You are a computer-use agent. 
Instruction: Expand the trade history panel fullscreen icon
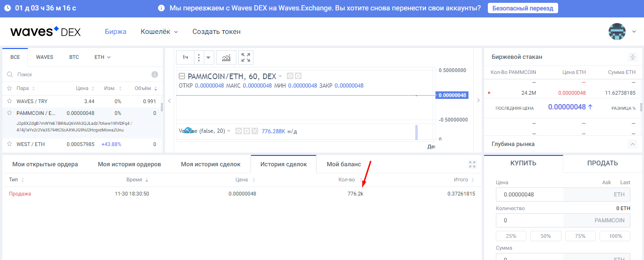[472, 164]
